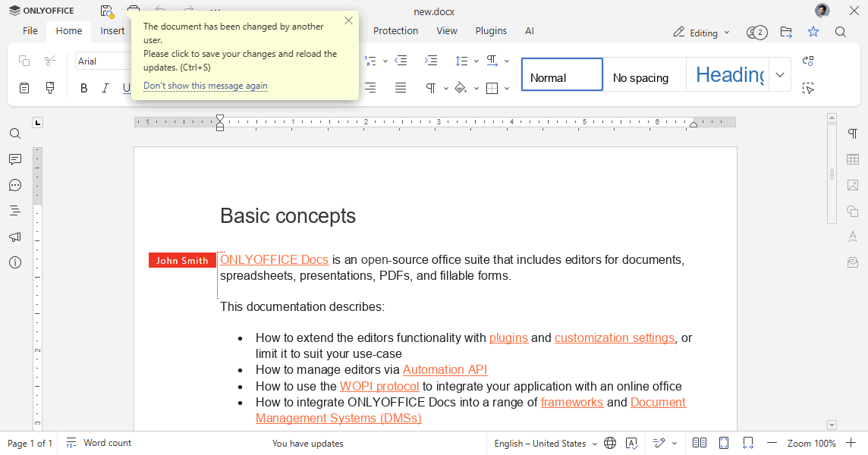Screen dimensions: 868x455
Task: Open the Editing mode dropdown
Action: [x=701, y=33]
